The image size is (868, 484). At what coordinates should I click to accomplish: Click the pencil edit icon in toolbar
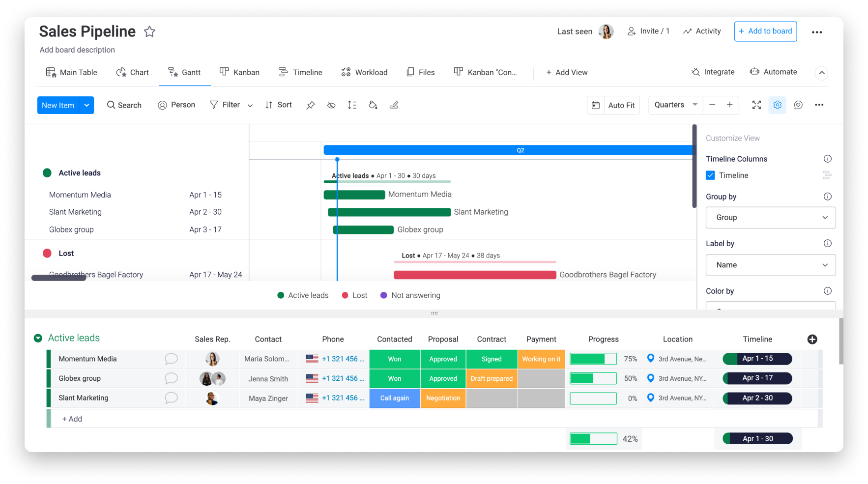tap(394, 105)
